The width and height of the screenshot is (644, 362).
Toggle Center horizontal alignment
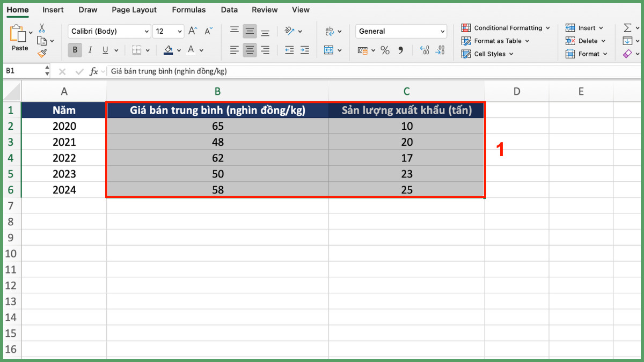point(250,50)
